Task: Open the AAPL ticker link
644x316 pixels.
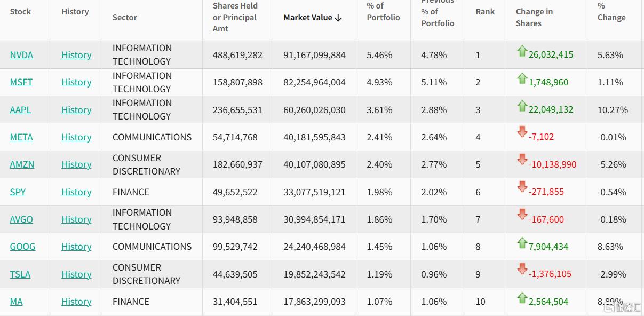Action: pyautogui.click(x=20, y=110)
